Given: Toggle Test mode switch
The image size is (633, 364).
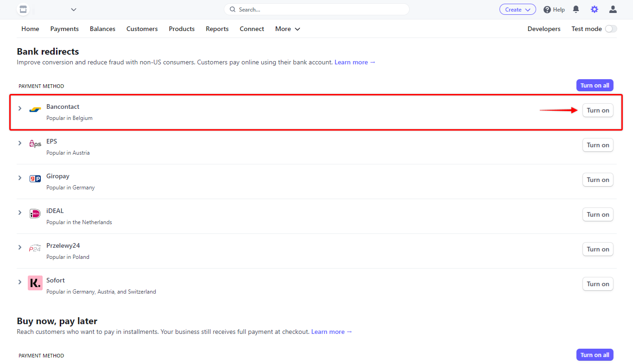Looking at the screenshot, I should [x=611, y=29].
